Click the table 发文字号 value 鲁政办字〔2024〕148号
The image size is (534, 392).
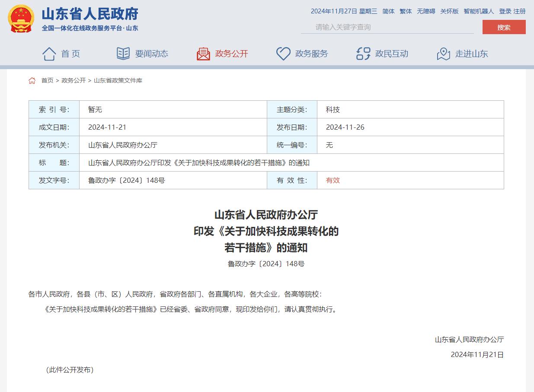127,181
